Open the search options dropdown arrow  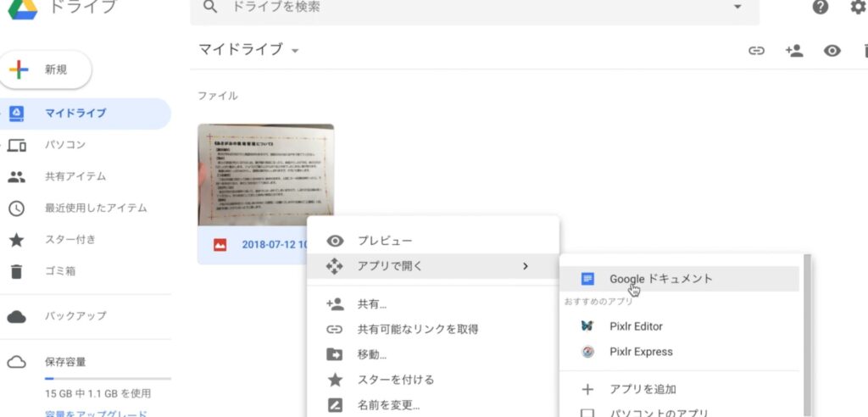[x=737, y=7]
